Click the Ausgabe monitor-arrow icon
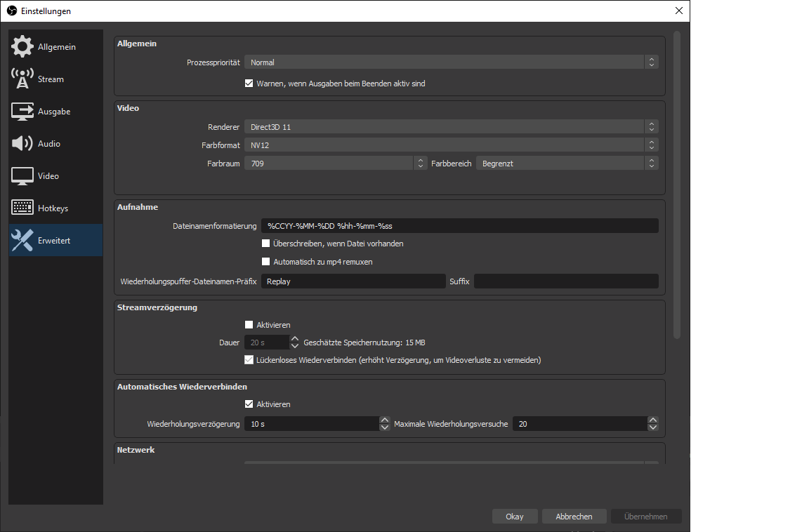Image resolution: width=809 pixels, height=532 pixels. tap(22, 112)
